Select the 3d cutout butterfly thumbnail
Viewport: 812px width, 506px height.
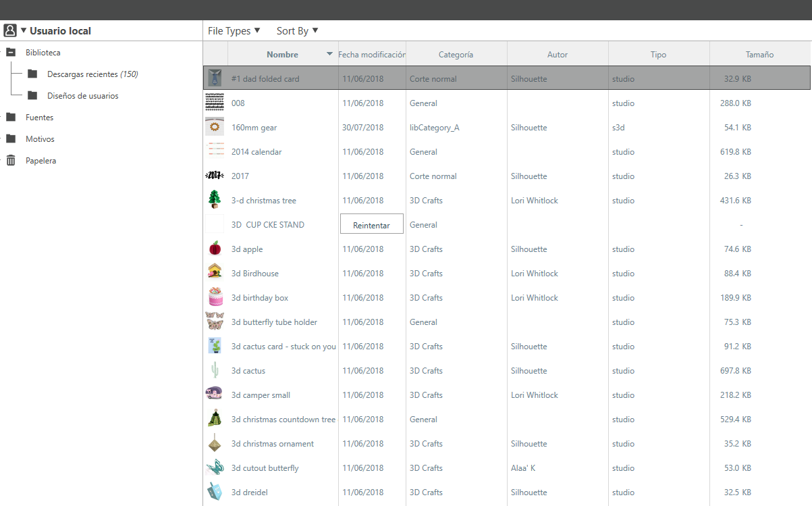point(215,467)
